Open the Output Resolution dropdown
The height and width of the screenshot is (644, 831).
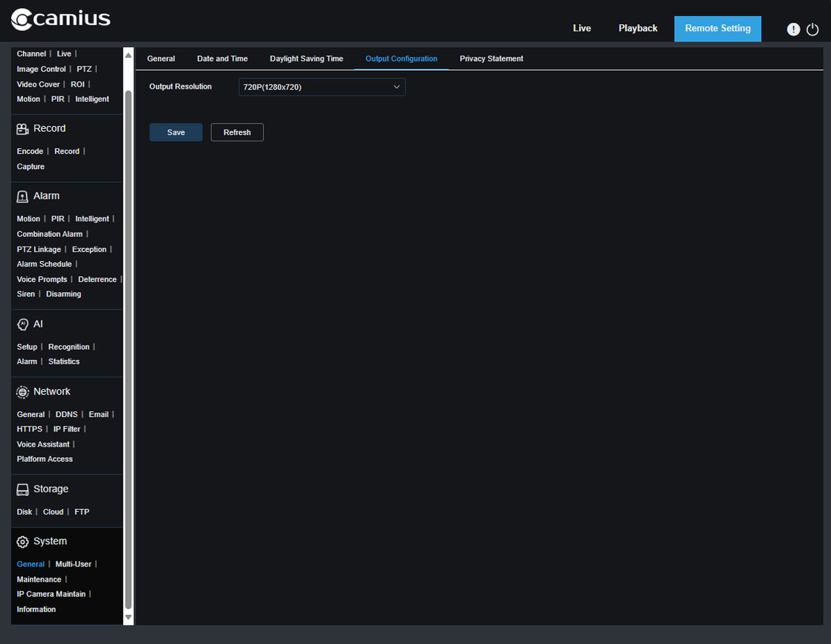[321, 87]
